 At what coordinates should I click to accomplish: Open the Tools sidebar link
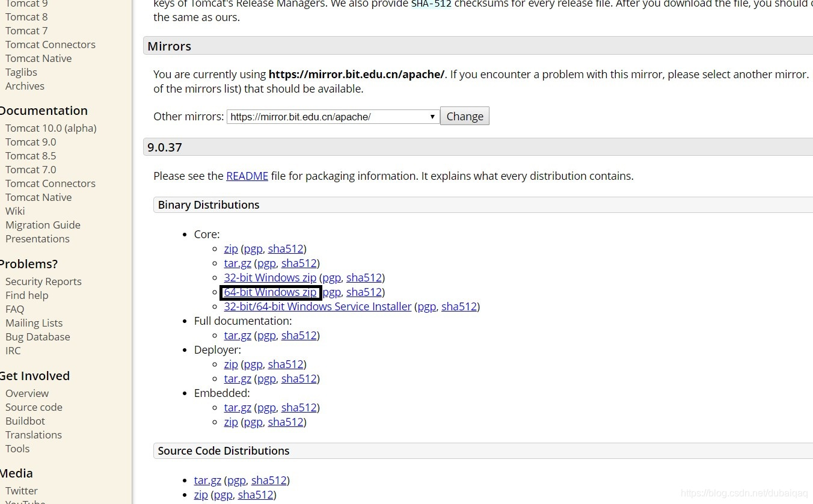(x=17, y=449)
